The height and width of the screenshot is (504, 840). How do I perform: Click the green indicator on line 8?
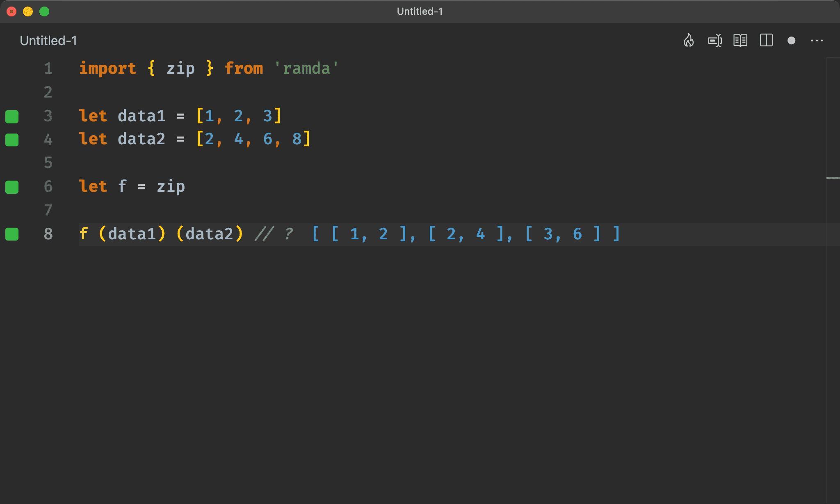click(x=12, y=234)
